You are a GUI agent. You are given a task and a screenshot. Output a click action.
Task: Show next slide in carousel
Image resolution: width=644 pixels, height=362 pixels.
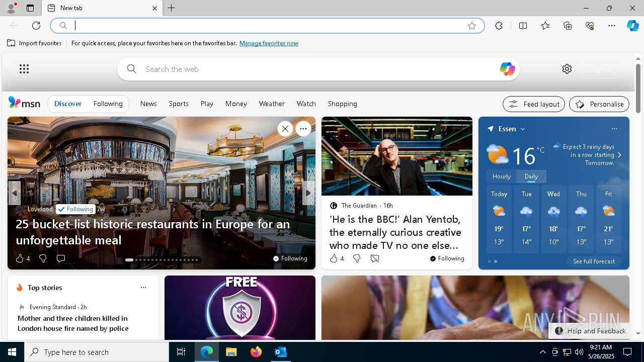coord(308,193)
